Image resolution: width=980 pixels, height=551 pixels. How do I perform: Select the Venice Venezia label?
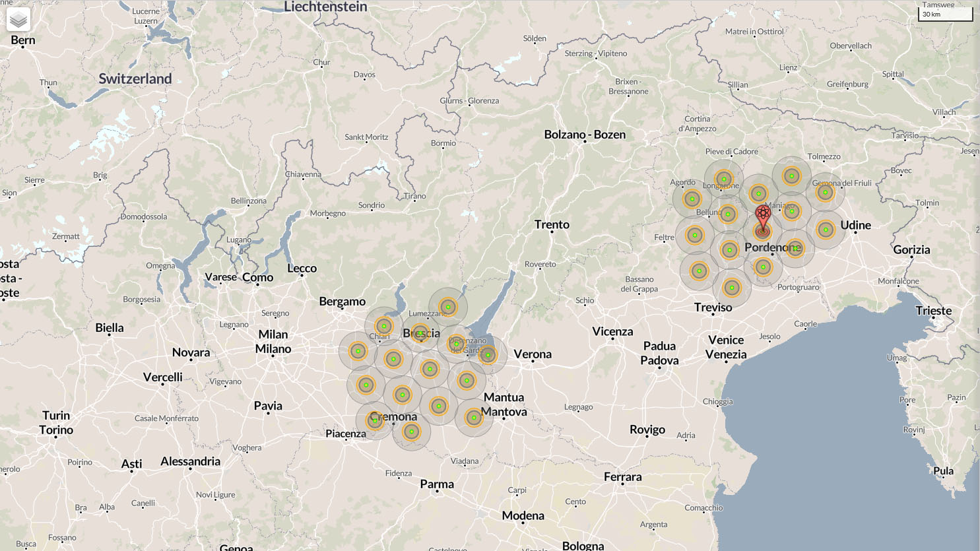coord(726,347)
